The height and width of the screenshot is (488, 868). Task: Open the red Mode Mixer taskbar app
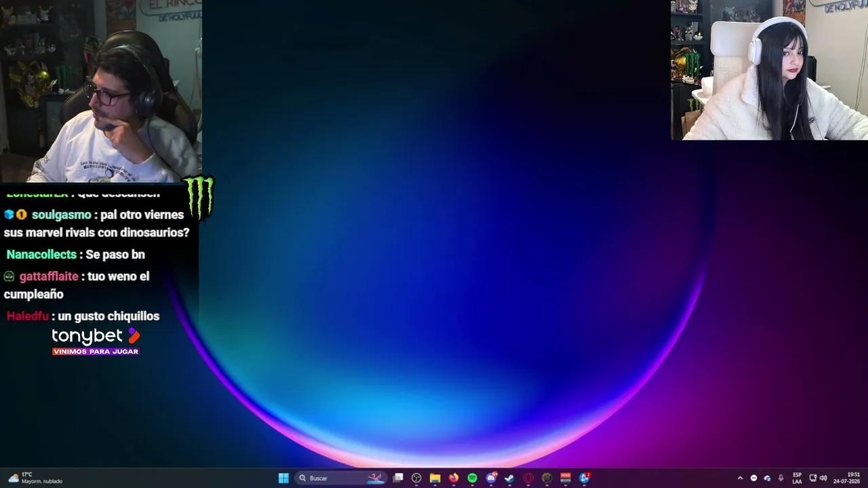[x=566, y=478]
